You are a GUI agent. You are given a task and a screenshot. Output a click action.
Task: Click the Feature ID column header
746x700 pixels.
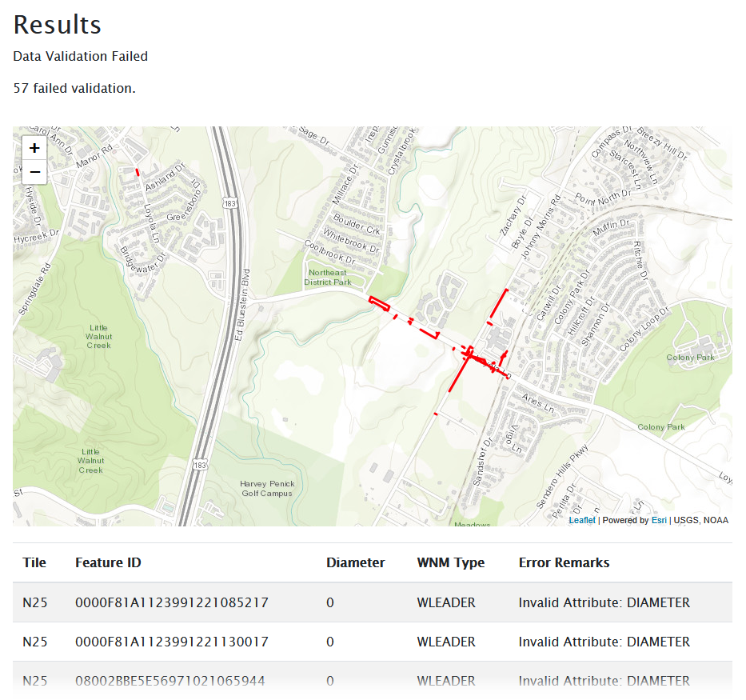click(108, 562)
